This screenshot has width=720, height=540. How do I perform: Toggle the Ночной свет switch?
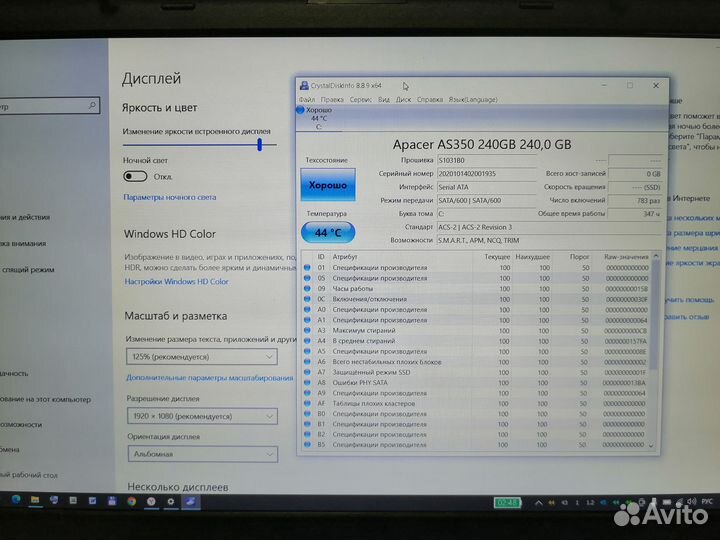(135, 176)
